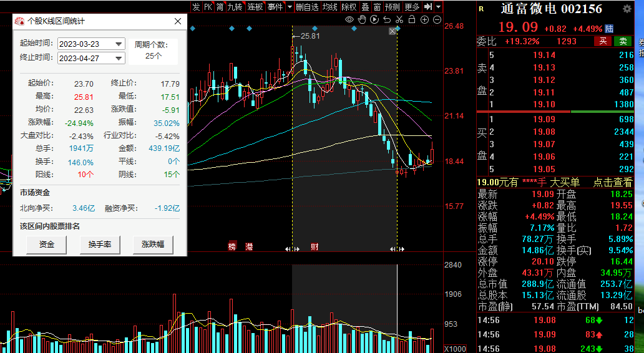
Task: Select the hand pan tool
Action: click(362, 20)
